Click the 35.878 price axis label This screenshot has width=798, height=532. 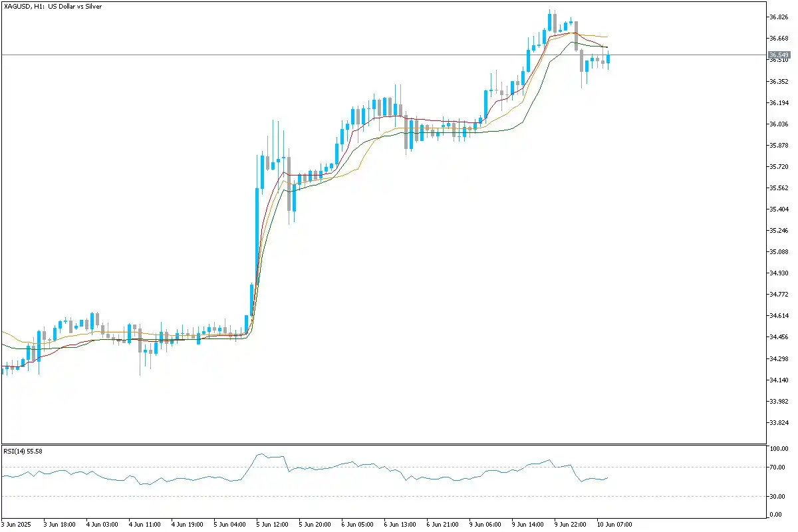779,146
